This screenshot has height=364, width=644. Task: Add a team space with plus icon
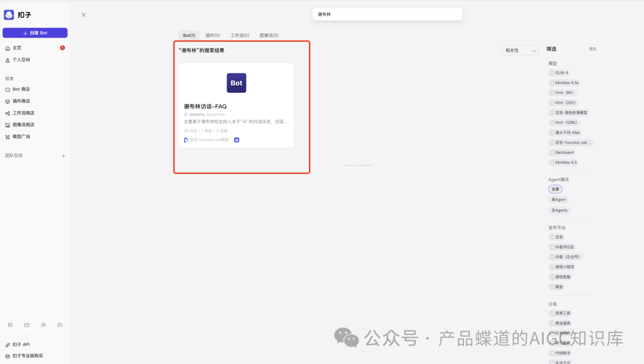pos(63,156)
